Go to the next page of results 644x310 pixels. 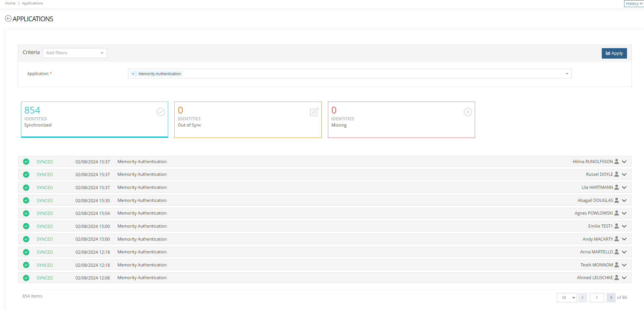click(x=611, y=298)
